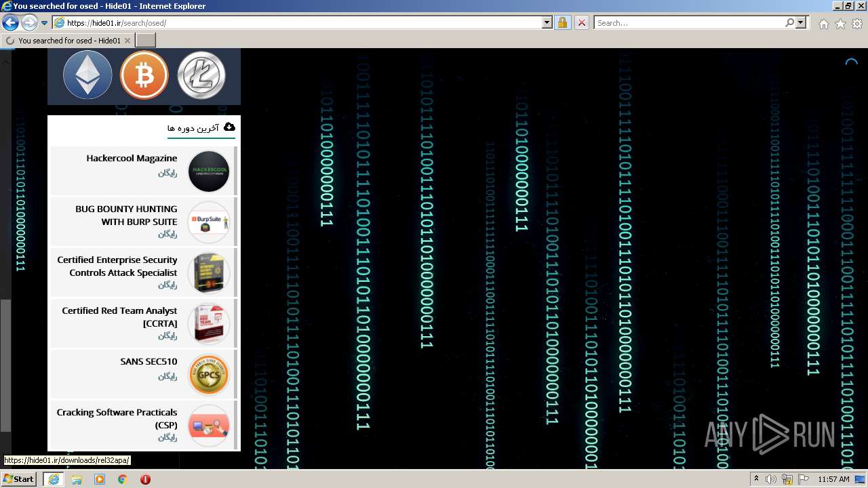The width and height of the screenshot is (868, 488).
Task: Open the Home page icon
Action: [823, 24]
